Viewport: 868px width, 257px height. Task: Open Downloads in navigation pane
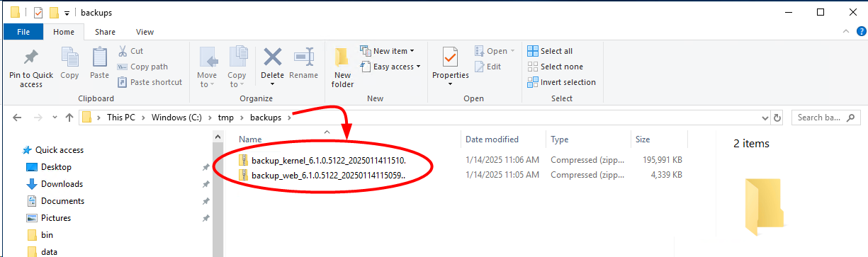coord(62,184)
